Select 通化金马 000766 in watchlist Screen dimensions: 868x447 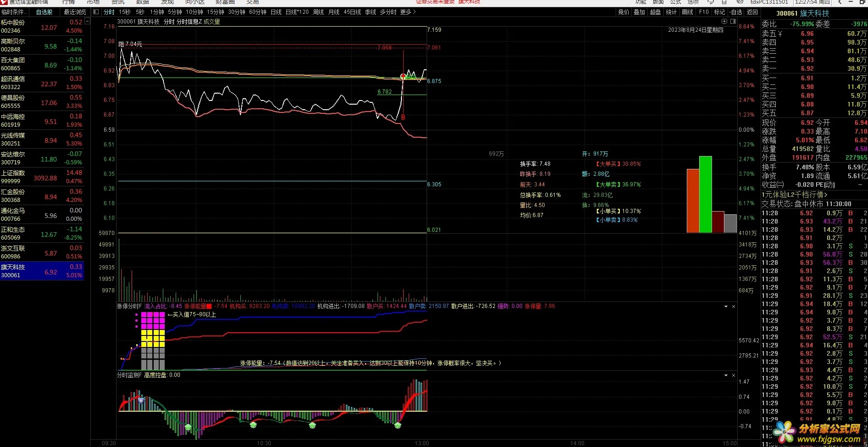coord(42,215)
